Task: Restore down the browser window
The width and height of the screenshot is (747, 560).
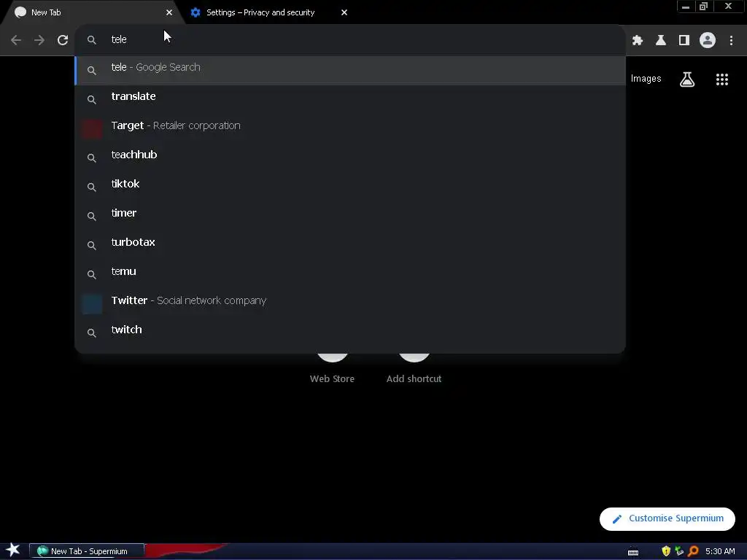Action: [x=703, y=6]
